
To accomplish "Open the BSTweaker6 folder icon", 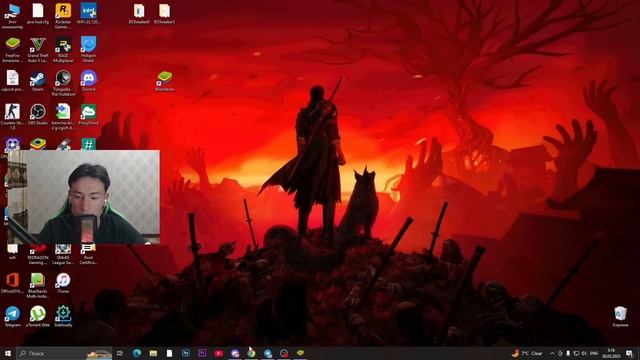I will (139, 14).
